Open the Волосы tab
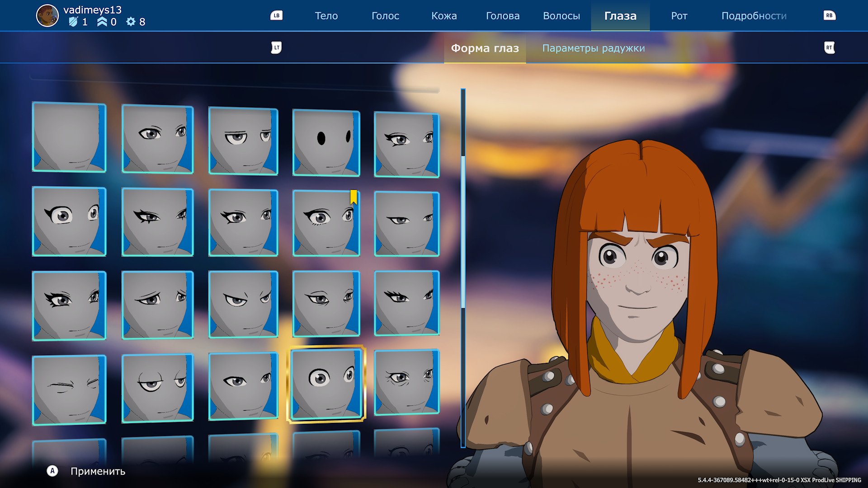The width and height of the screenshot is (868, 488). [x=561, y=16]
